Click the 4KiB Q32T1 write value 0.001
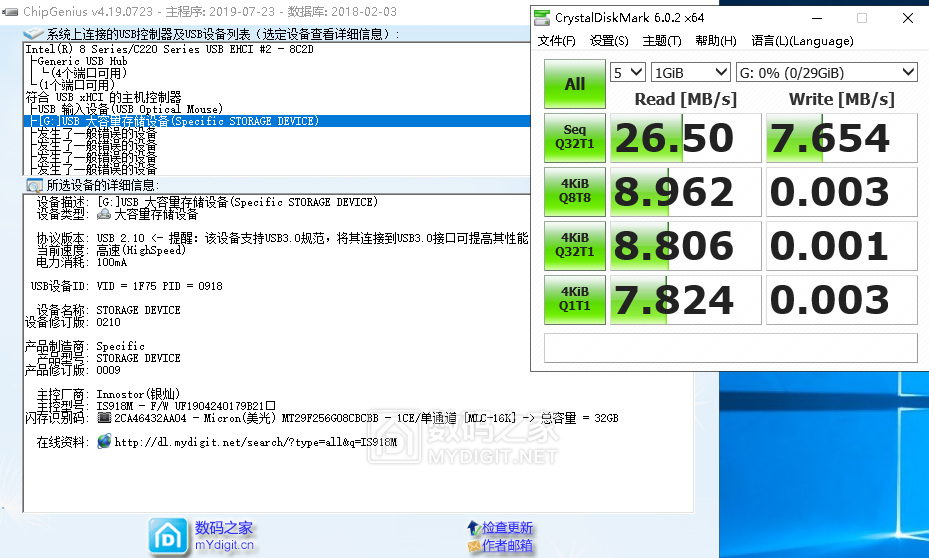 (841, 246)
